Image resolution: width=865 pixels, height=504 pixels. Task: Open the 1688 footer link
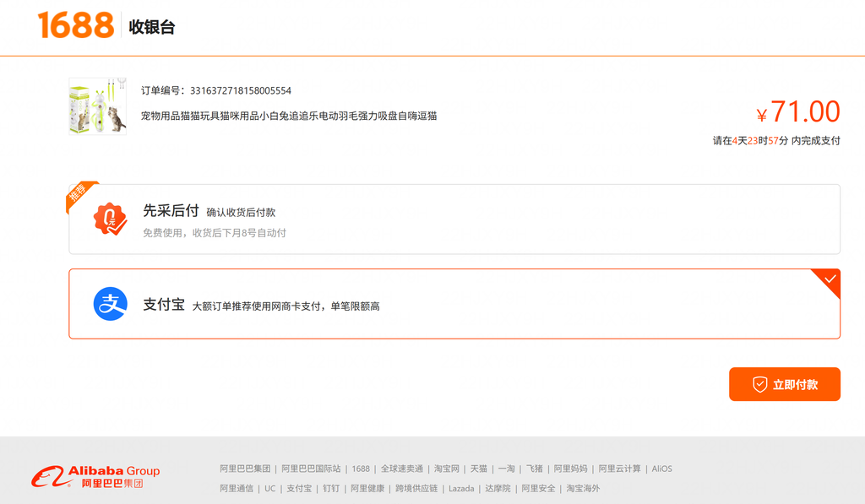pyautogui.click(x=361, y=469)
